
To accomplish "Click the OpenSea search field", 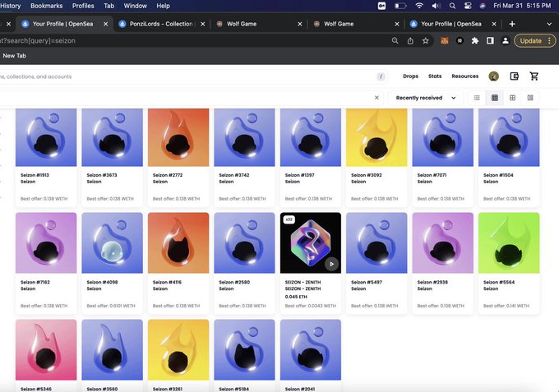I will [192, 76].
